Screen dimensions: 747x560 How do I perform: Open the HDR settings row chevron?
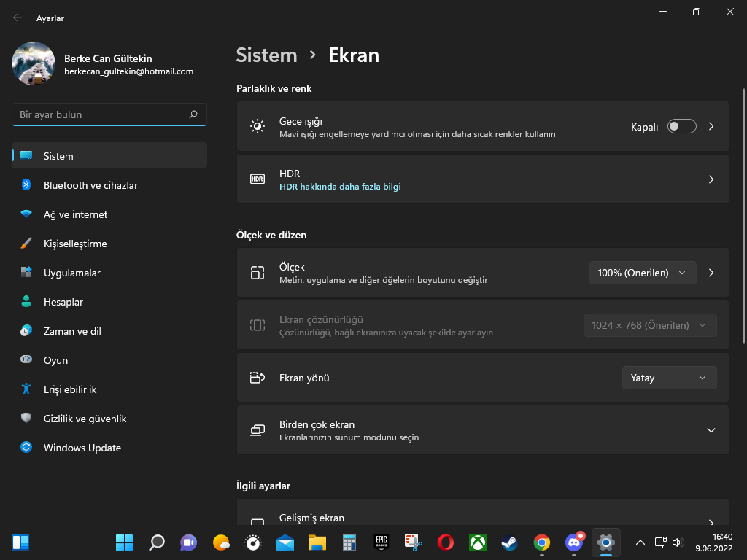coord(711,179)
